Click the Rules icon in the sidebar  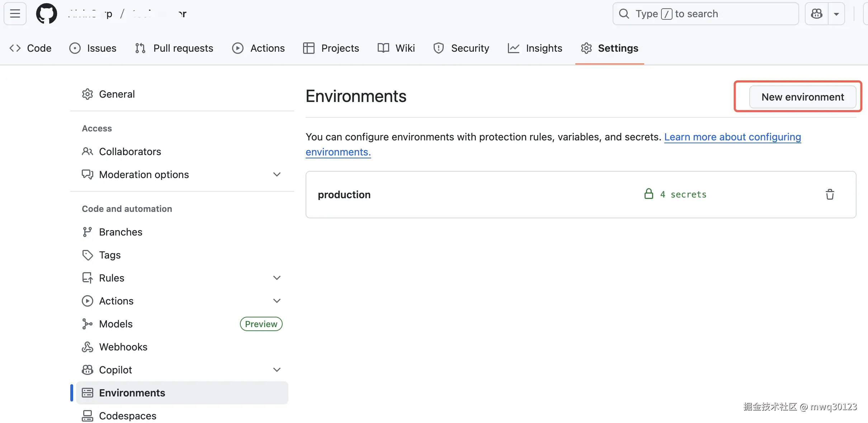tap(88, 278)
